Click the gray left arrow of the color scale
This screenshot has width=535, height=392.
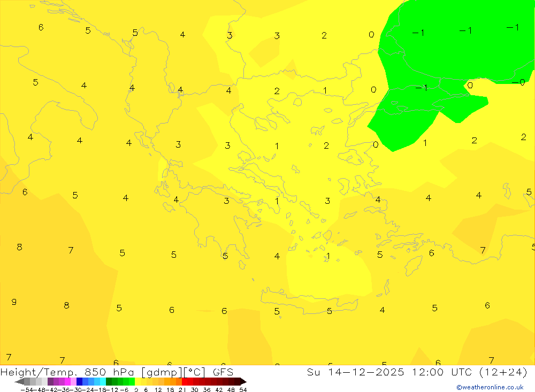(x=19, y=381)
